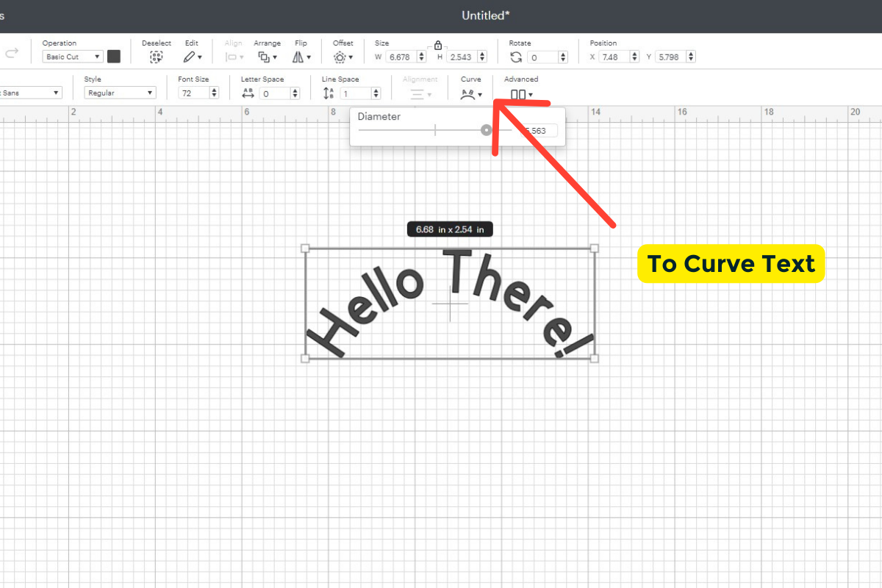The width and height of the screenshot is (882, 588).
Task: Click the Height size field
Action: pyautogui.click(x=462, y=57)
